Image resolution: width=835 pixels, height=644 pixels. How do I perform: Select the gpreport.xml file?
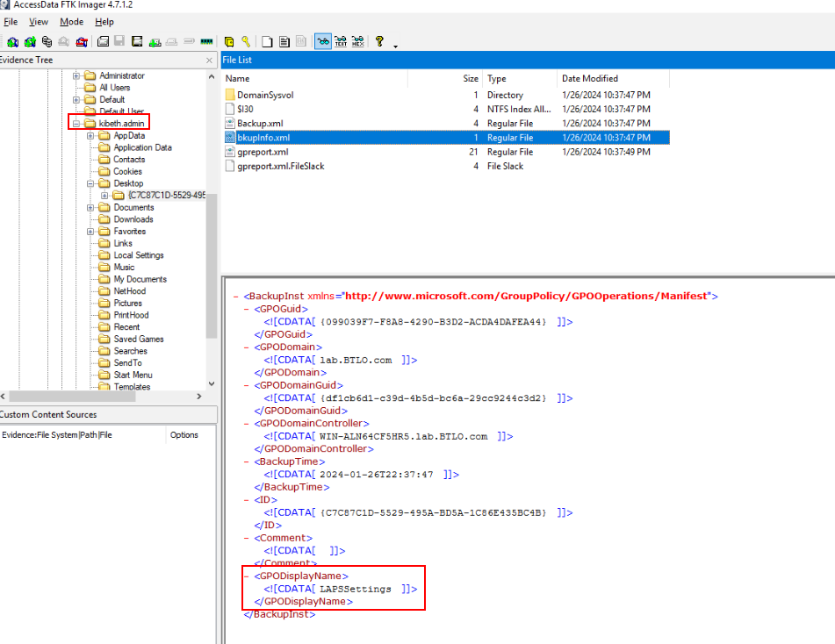446,152
